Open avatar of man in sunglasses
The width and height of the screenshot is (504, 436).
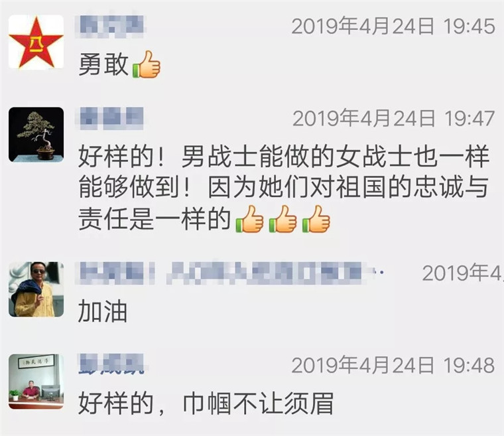(36, 289)
